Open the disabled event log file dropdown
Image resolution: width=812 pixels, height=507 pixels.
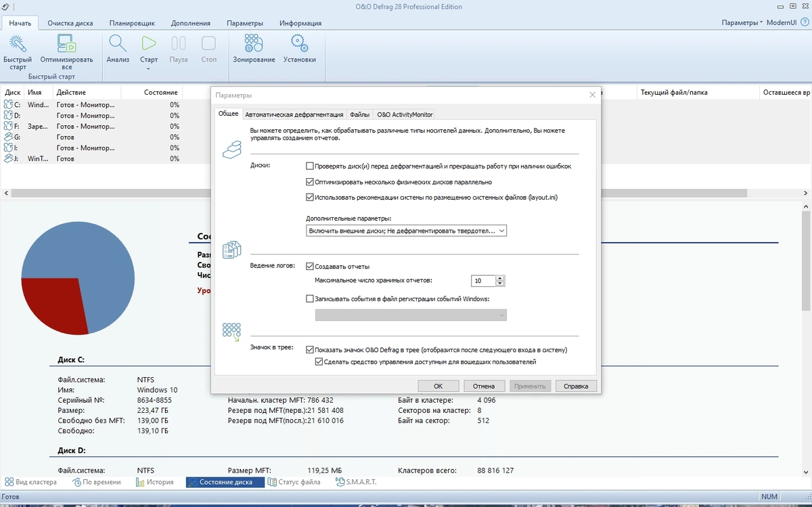[411, 315]
